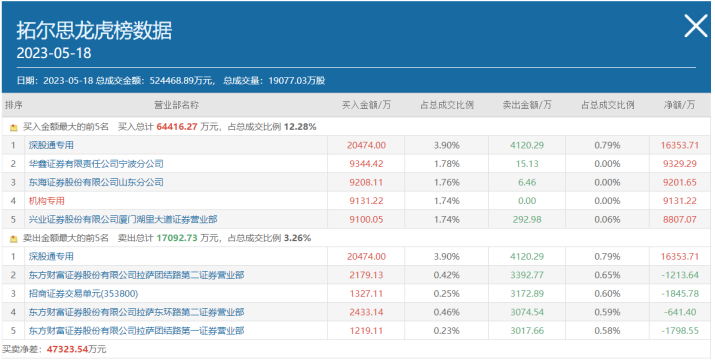Screen dimensions: 715x362
Task: Click the 0.06% sell ratio cell
Action: pos(607,219)
